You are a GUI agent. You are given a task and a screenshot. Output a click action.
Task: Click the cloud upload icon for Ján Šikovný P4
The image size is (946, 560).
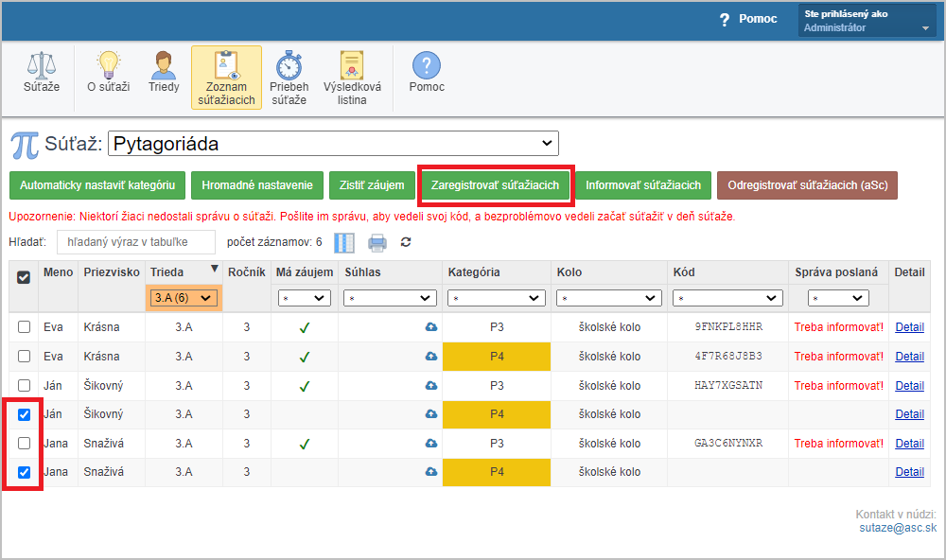pyautogui.click(x=431, y=414)
